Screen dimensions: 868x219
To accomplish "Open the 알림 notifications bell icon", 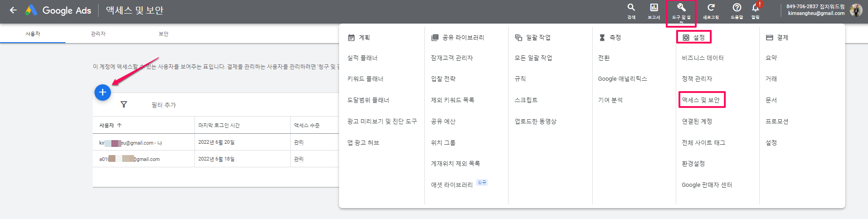I will tap(755, 7).
